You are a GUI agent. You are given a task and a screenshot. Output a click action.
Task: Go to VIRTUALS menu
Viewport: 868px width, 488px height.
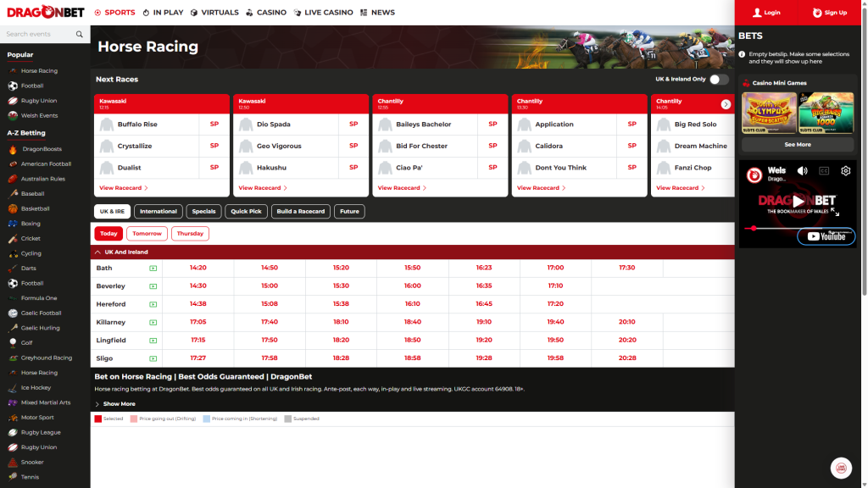[214, 12]
